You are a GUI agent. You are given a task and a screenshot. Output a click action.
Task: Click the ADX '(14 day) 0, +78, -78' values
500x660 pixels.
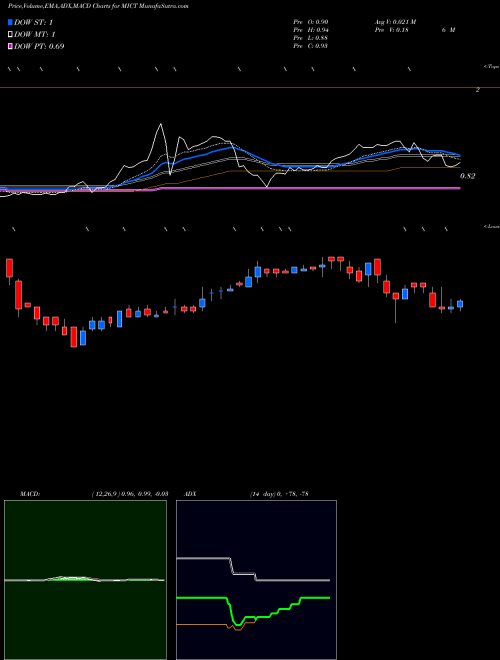(x=278, y=494)
